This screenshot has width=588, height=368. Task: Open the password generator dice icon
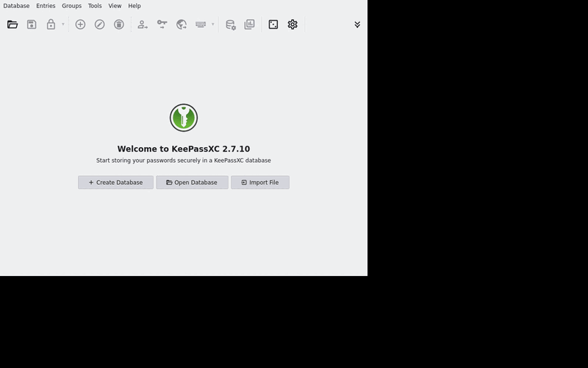click(x=273, y=24)
